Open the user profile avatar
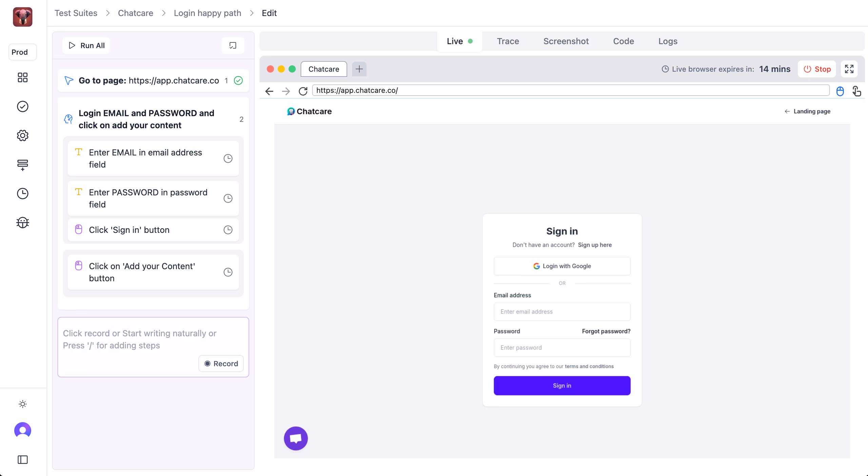Image resolution: width=868 pixels, height=476 pixels. (x=23, y=430)
